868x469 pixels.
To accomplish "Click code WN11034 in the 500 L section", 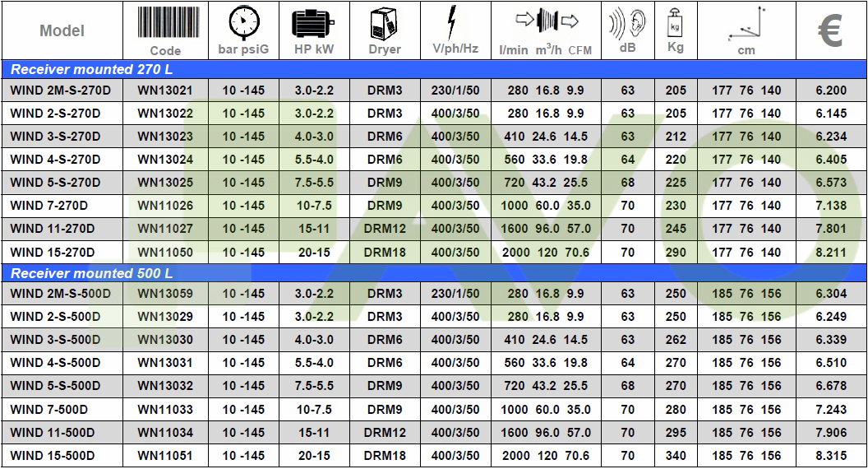I will coord(165,433).
